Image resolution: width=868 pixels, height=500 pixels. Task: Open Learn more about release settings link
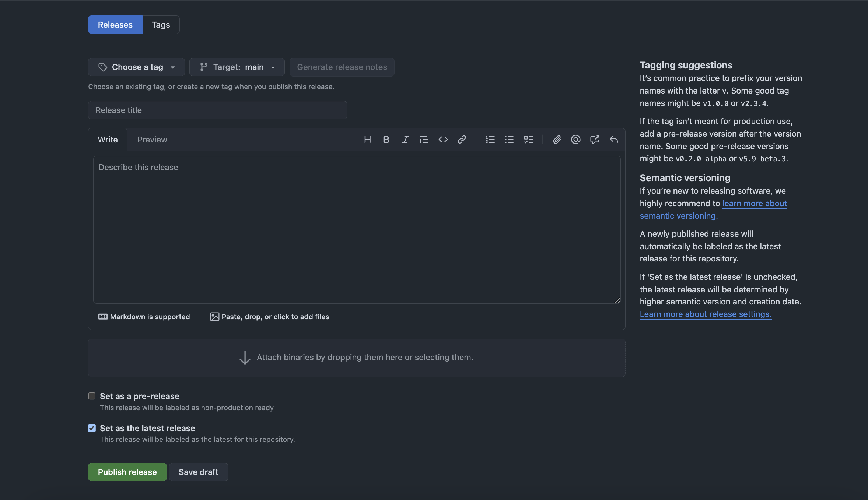(x=706, y=314)
